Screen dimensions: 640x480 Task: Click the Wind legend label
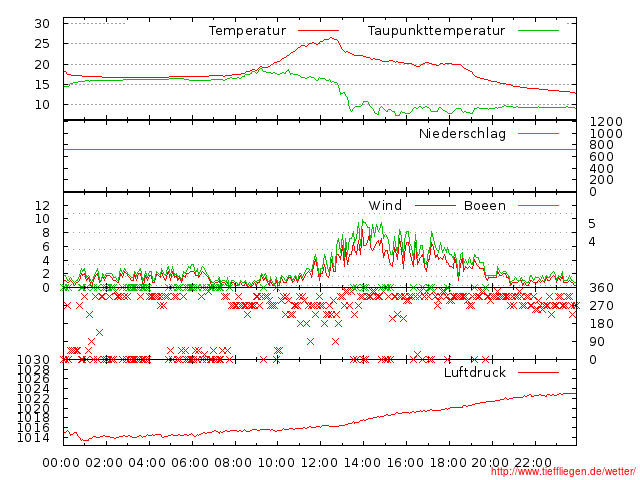(x=385, y=205)
